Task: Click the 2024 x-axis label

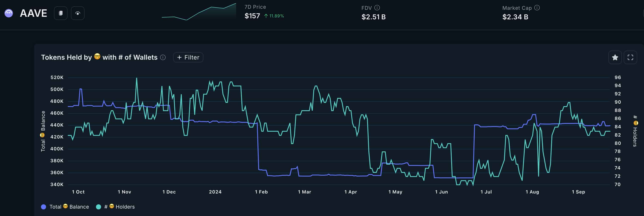Action: (x=215, y=192)
